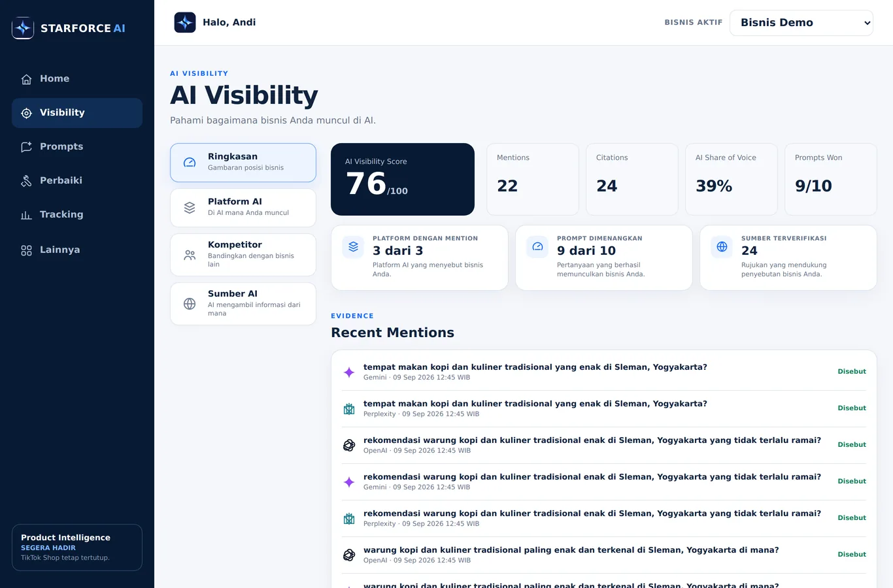Navigate to Tracking in the sidebar

(77, 215)
